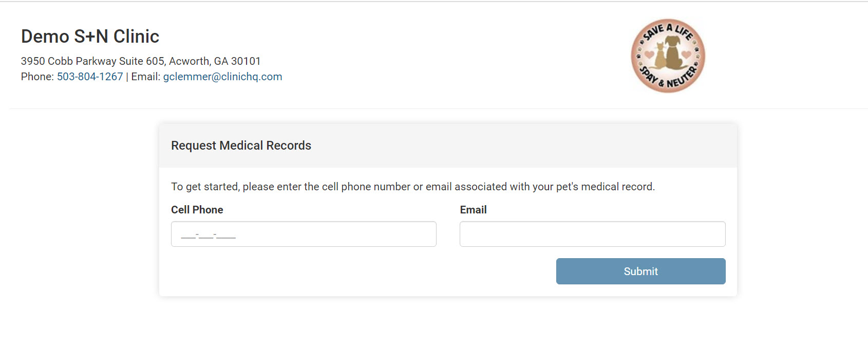The image size is (868, 343).
Task: Click the Email label above the input
Action: click(473, 210)
